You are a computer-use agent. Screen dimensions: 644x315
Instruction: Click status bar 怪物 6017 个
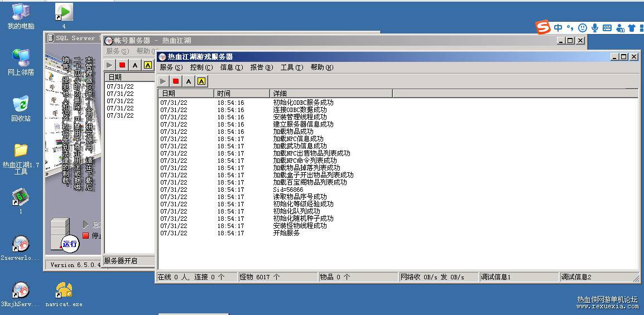point(278,277)
